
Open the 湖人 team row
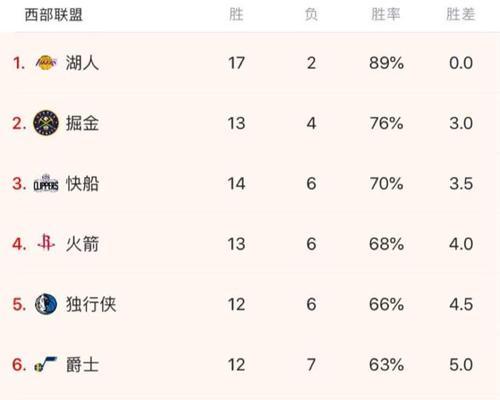click(x=250, y=63)
